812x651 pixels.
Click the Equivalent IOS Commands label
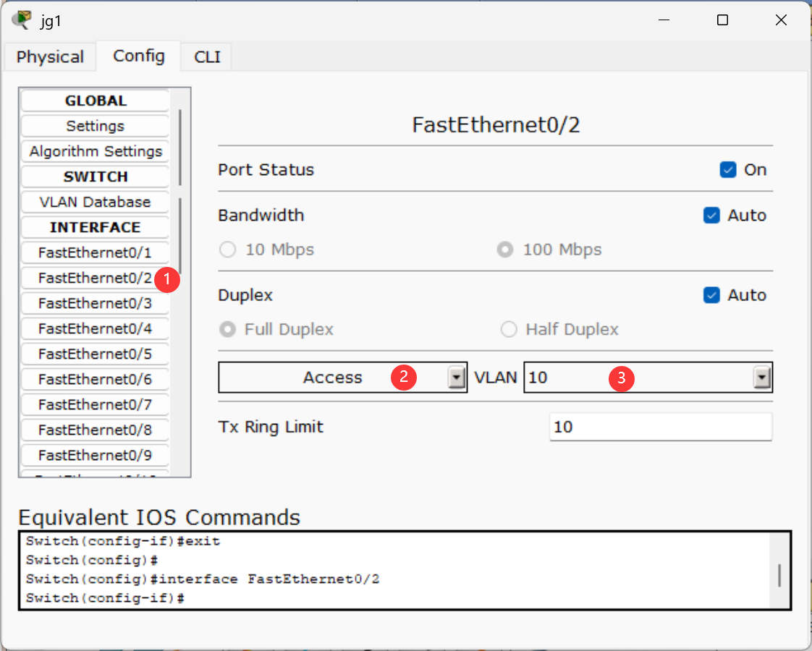pos(159,517)
